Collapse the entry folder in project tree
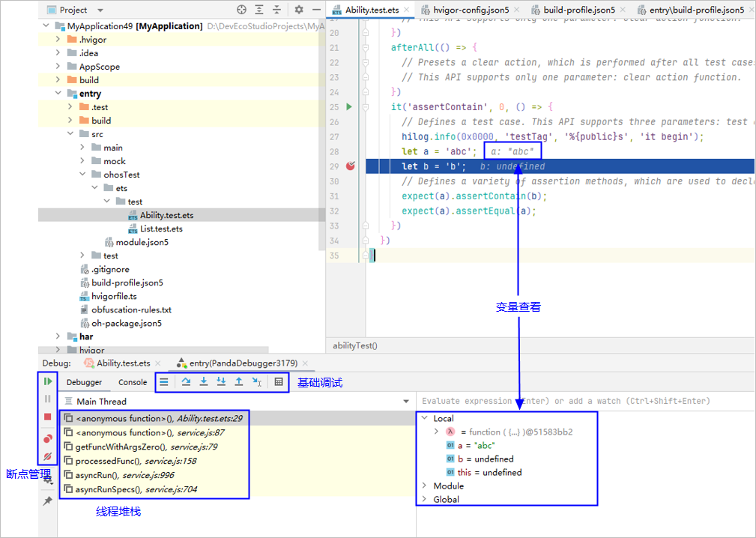 pos(58,94)
